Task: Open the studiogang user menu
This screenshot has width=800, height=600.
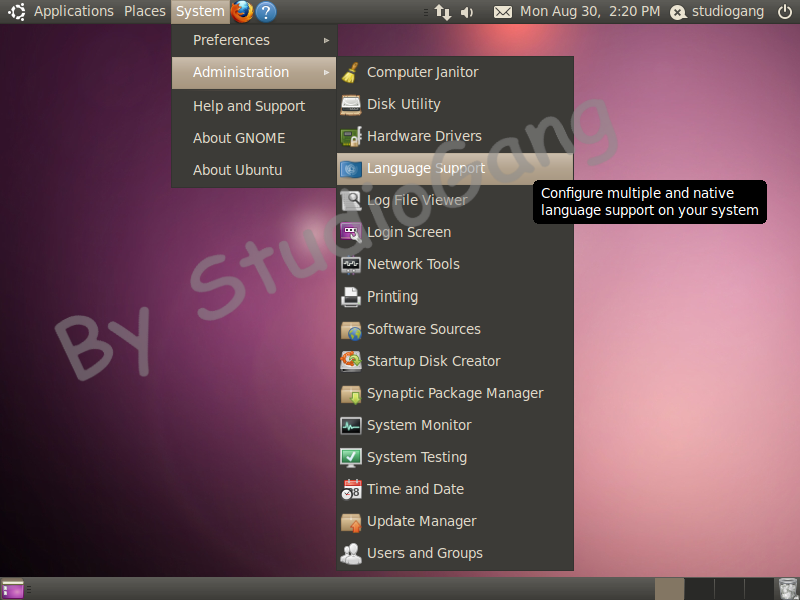Action: 717,12
